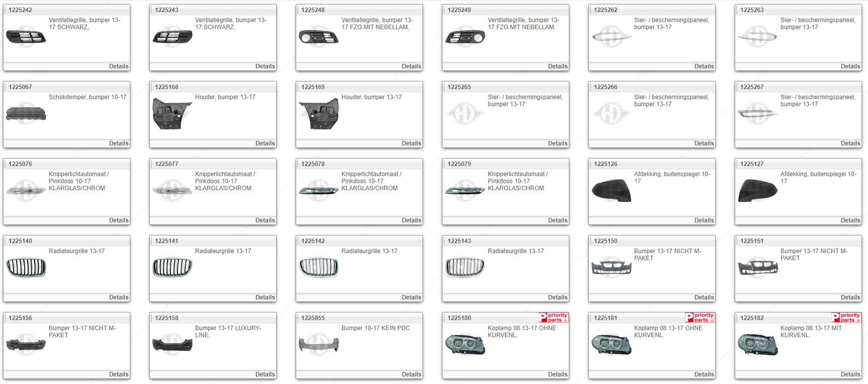Select Radiateurgrille thumbnail 1225140
This screenshot has height=384, width=868.
(26, 268)
